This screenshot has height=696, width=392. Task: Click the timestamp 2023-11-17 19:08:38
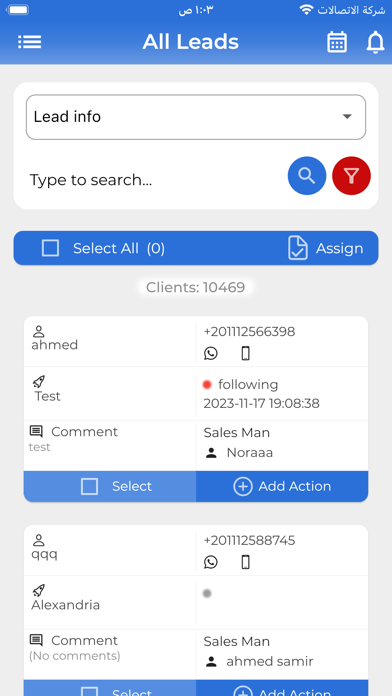pyautogui.click(x=261, y=403)
